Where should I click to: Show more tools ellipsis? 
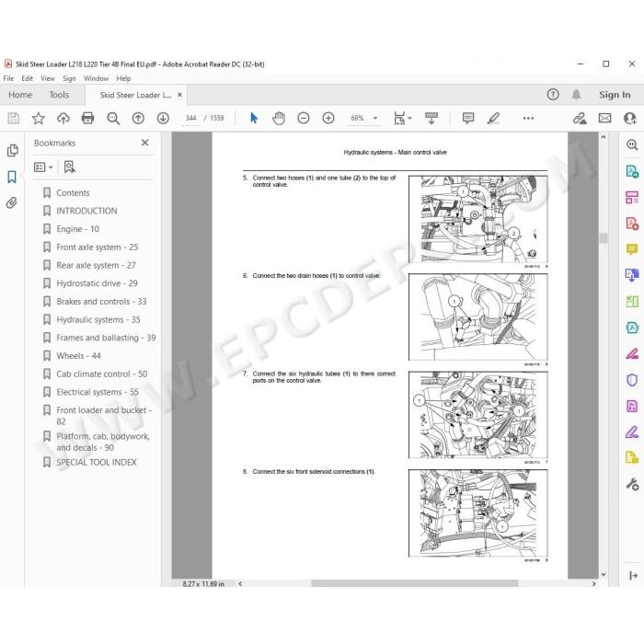528,119
